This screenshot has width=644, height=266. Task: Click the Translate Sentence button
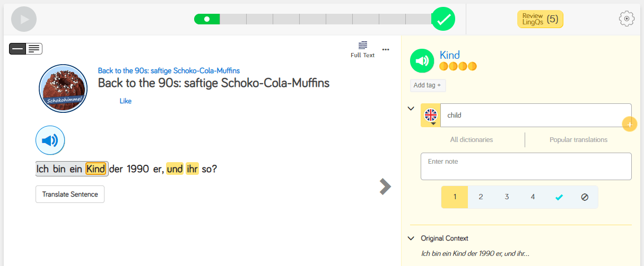coord(70,194)
